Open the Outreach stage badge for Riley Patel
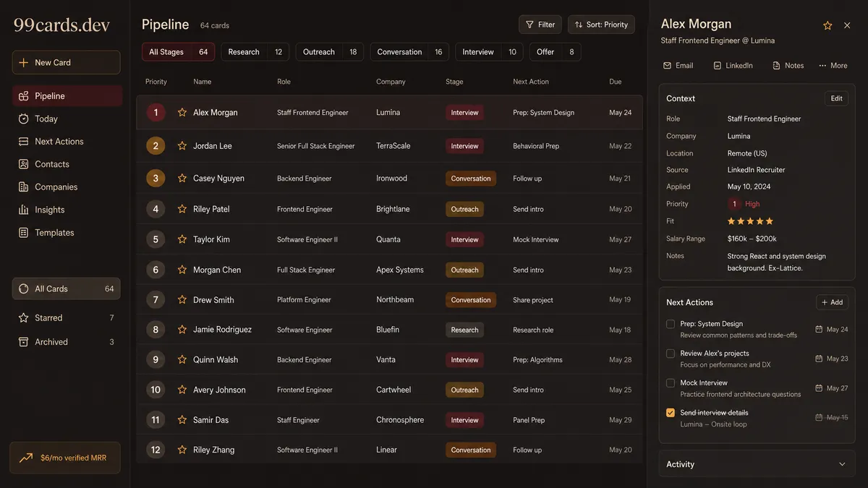The width and height of the screenshot is (868, 488). click(x=464, y=209)
